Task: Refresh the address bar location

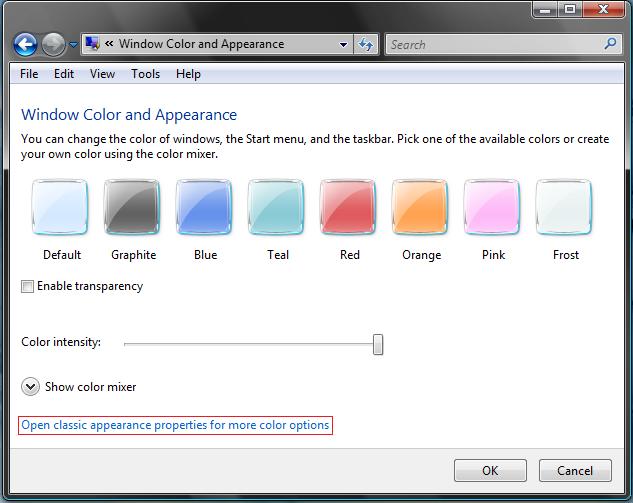Action: (366, 44)
